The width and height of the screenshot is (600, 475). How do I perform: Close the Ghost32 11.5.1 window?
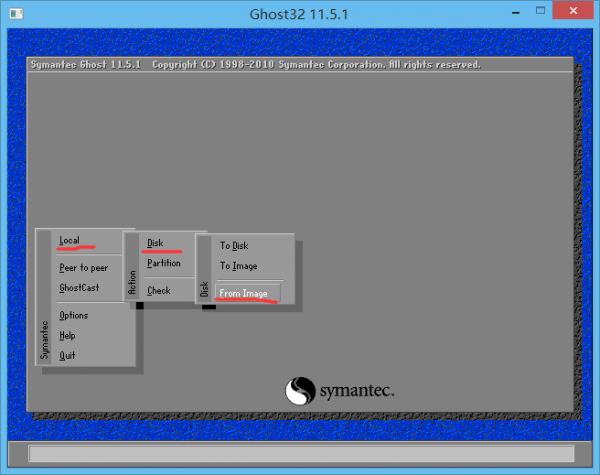(573, 11)
